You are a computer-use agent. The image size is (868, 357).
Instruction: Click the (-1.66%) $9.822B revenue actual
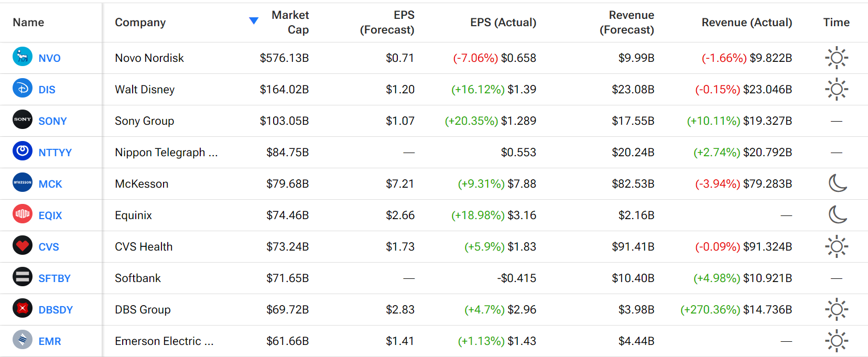coord(747,58)
